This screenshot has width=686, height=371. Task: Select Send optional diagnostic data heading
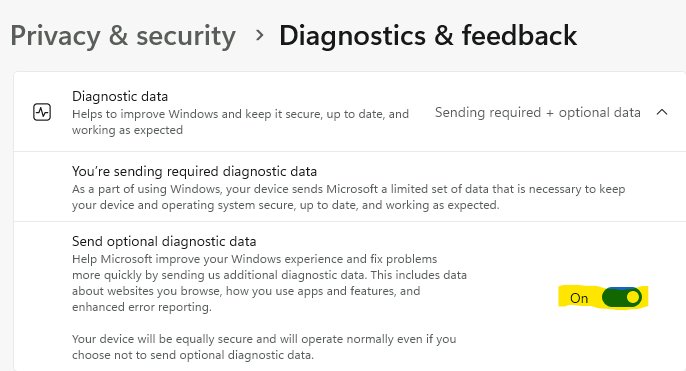click(x=164, y=242)
